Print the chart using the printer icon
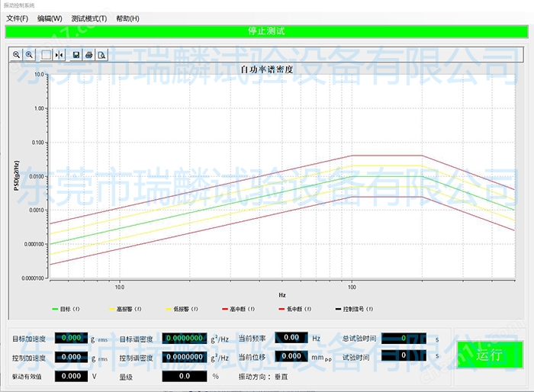The width and height of the screenshot is (534, 392). 89,55
